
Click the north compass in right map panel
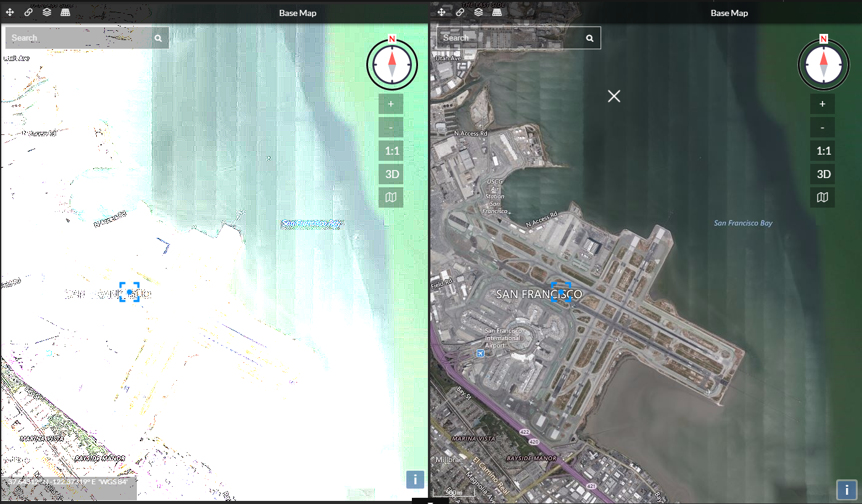[824, 63]
